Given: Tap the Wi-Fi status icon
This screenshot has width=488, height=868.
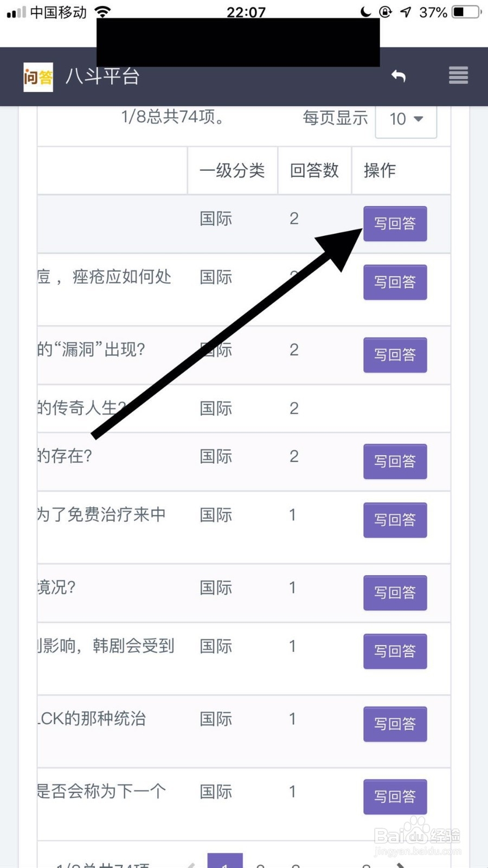Looking at the screenshot, I should [102, 11].
